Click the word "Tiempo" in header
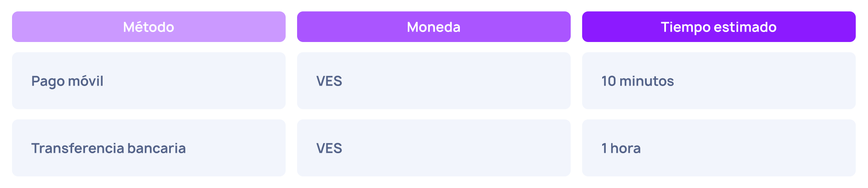 click(686, 28)
